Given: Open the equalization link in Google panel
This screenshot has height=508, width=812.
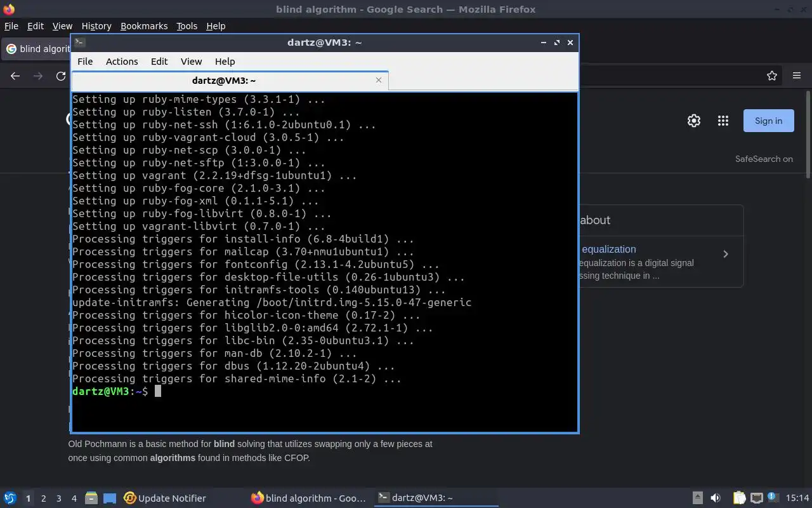Looking at the screenshot, I should (608, 250).
